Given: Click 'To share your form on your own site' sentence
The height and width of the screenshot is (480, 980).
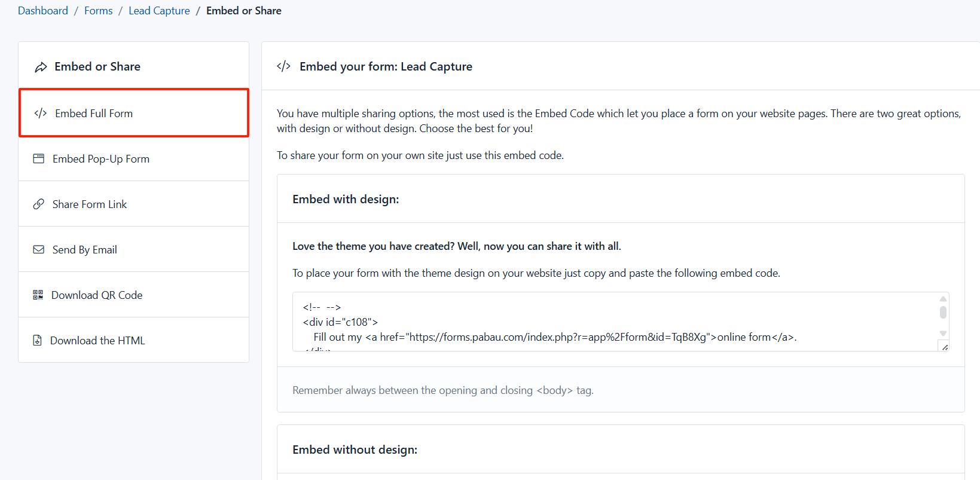Looking at the screenshot, I should coord(420,155).
